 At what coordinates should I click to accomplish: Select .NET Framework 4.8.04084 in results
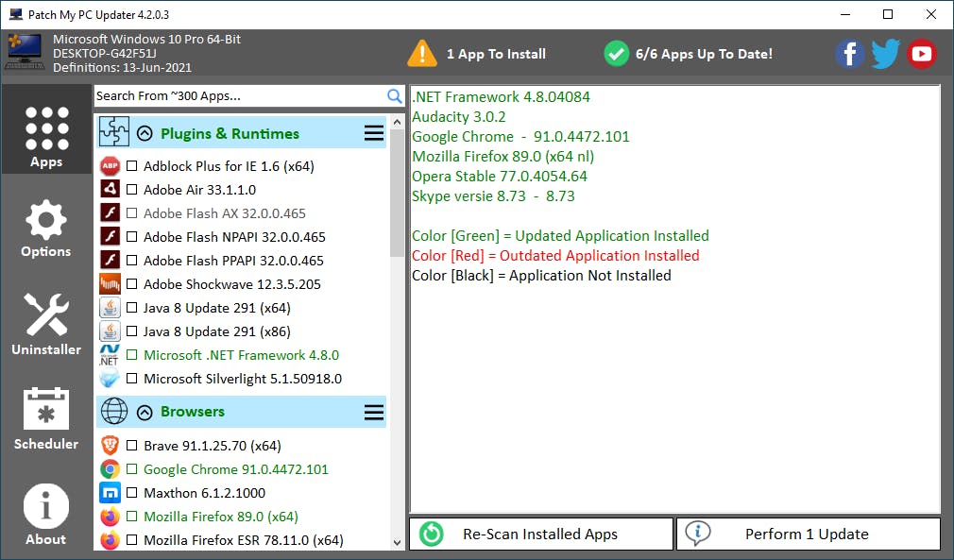click(501, 96)
